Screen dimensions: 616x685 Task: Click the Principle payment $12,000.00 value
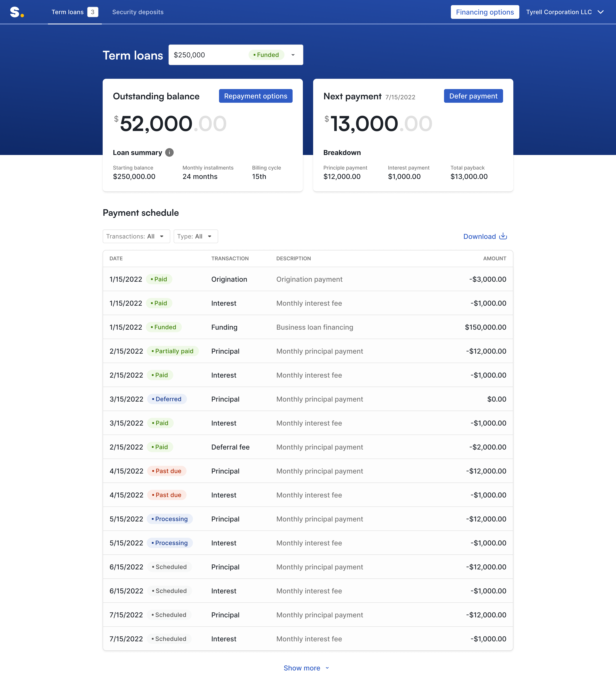(342, 176)
